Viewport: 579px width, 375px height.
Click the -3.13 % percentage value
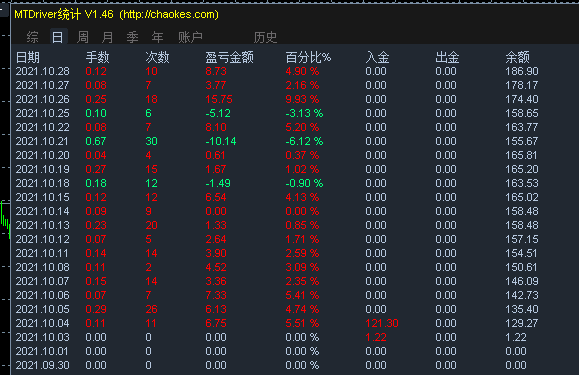pyautogui.click(x=304, y=113)
